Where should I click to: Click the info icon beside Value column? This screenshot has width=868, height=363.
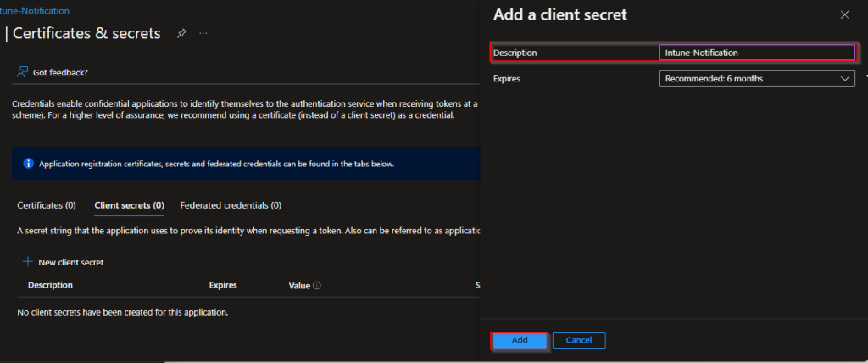[317, 286]
